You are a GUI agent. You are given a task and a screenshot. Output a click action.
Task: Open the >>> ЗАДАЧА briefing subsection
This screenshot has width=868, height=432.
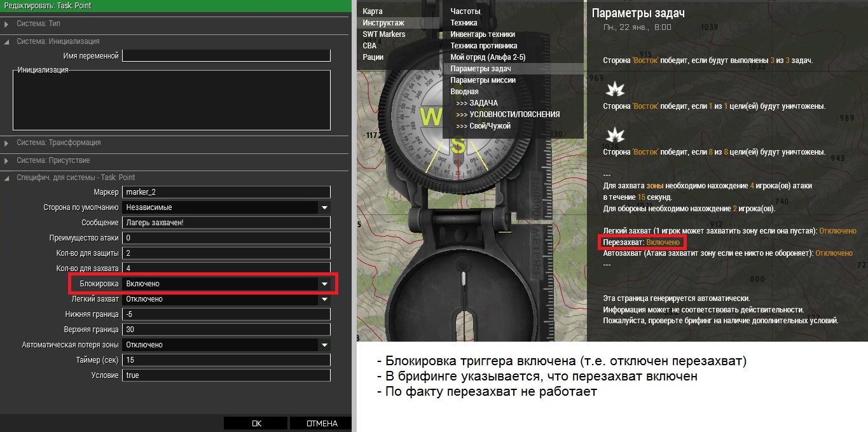point(477,103)
